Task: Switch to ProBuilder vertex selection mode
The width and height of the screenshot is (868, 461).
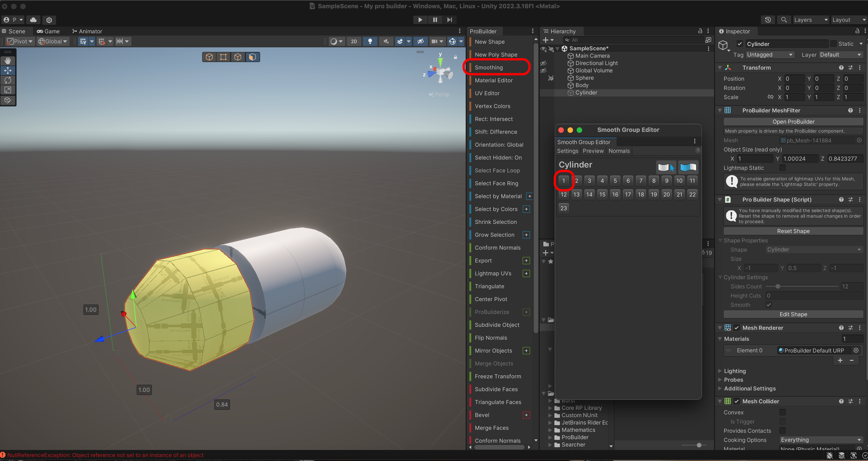Action: tap(223, 57)
